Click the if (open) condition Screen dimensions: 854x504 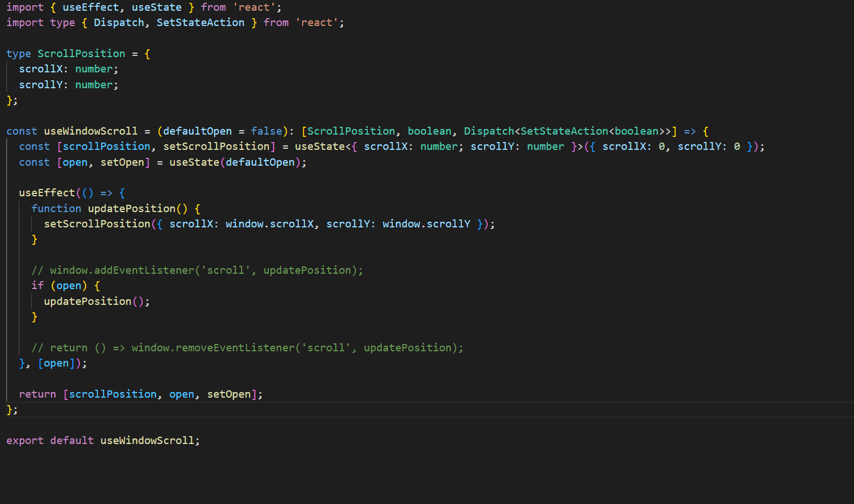pyautogui.click(x=65, y=285)
